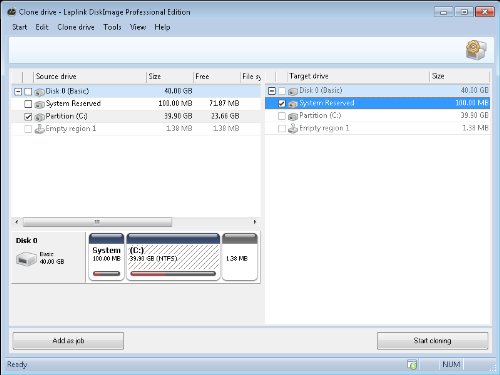Click the Ready status text
Image resolution: width=500 pixels, height=375 pixels.
(x=17, y=364)
